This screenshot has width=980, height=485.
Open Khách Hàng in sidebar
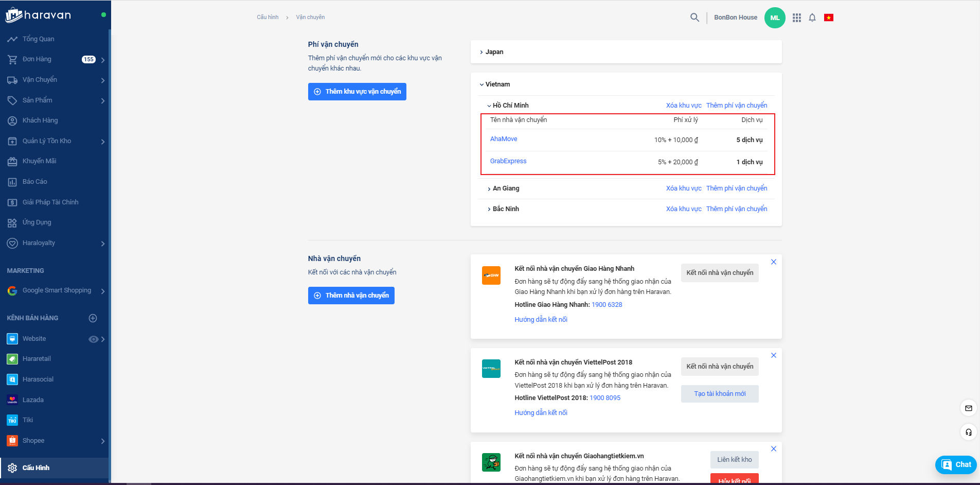40,120
